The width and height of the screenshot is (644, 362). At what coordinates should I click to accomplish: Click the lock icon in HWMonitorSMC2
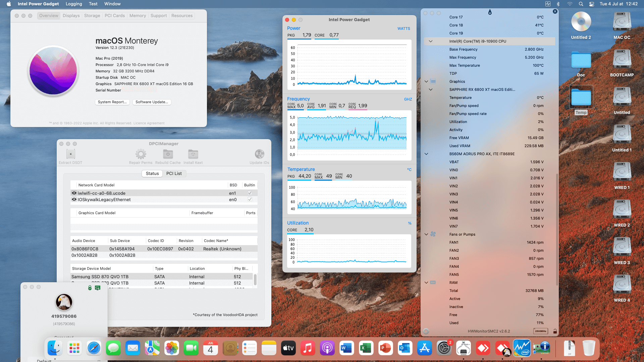[x=555, y=331]
